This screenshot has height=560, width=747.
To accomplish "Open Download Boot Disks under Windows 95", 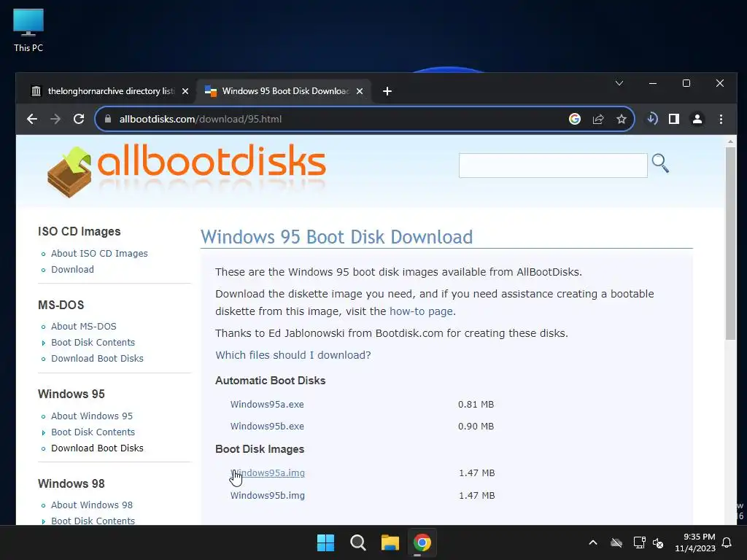I will 97,448.
